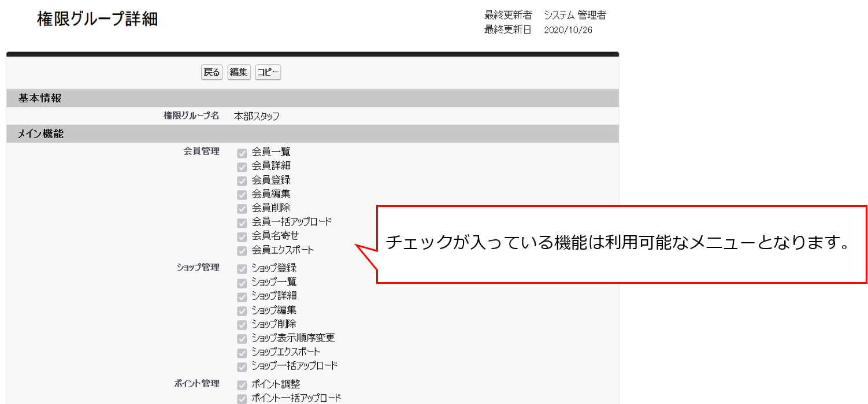
Task: Toggle the 会員一覧 checkbox
Action: coord(242,151)
